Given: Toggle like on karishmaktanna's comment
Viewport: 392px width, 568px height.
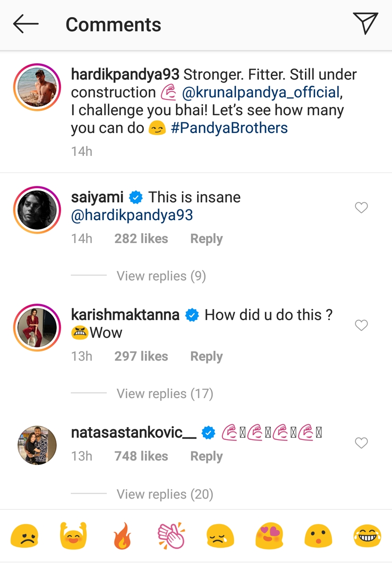Looking at the screenshot, I should (361, 326).
